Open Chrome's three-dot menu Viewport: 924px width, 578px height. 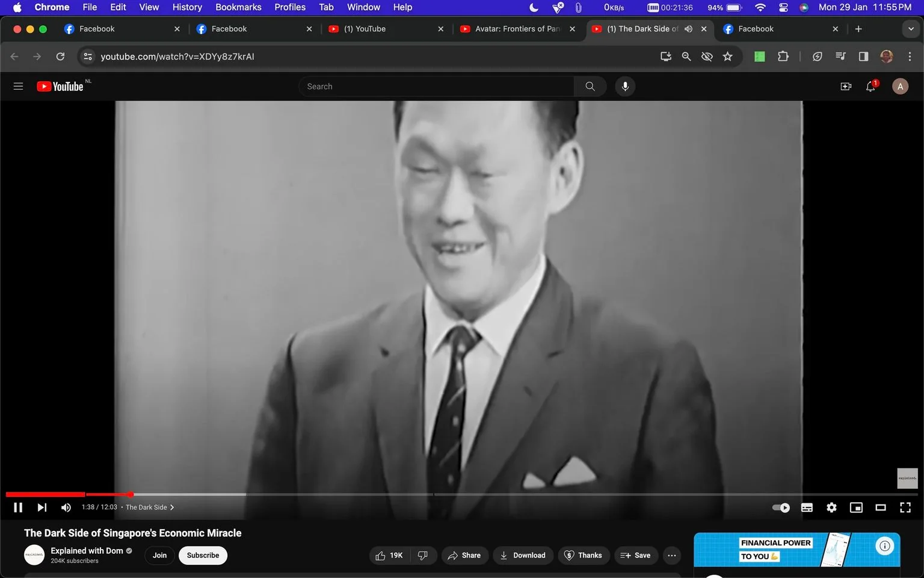(910, 56)
